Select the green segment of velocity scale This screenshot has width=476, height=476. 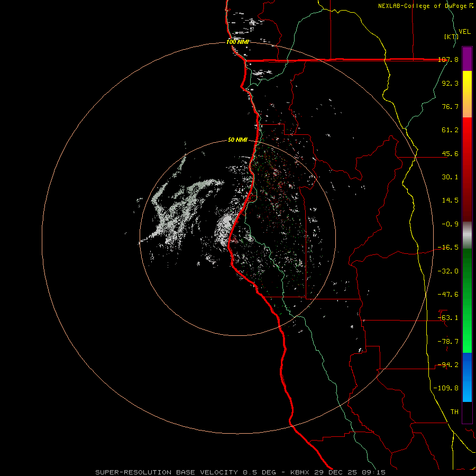click(x=467, y=300)
